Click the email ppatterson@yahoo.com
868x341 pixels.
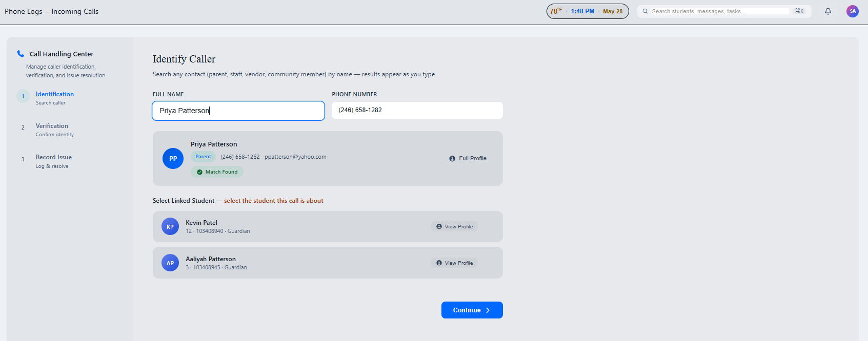tap(295, 157)
